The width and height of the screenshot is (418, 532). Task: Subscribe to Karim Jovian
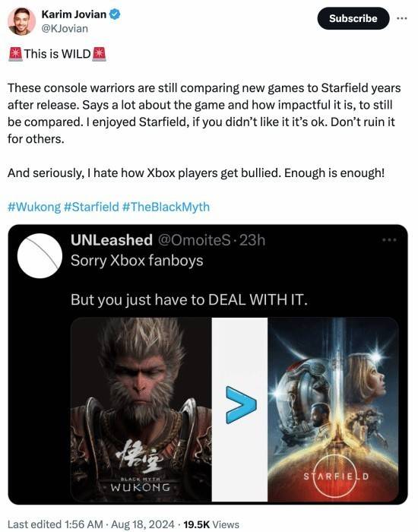[x=353, y=18]
